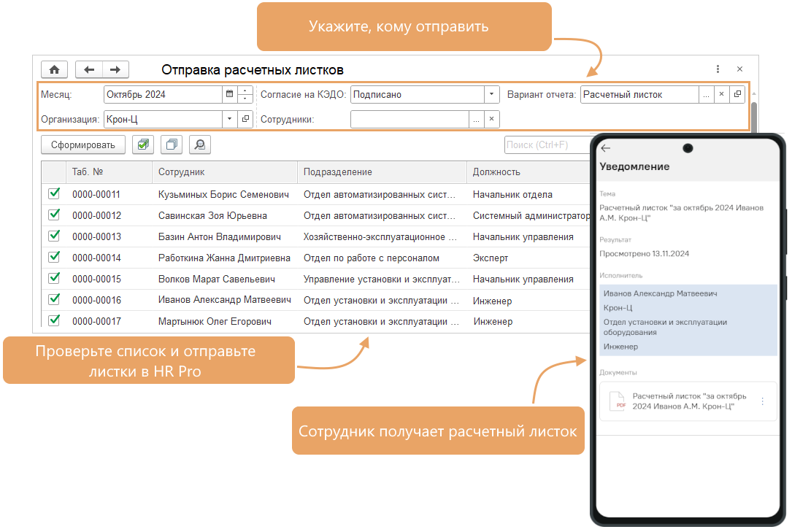Uncheck all rows with the clear-marks icon
Viewport: 792px width, 532px height.
coord(172,145)
